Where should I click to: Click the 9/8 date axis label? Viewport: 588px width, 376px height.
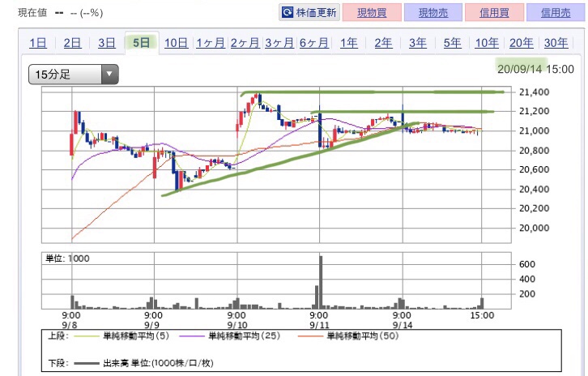70,325
